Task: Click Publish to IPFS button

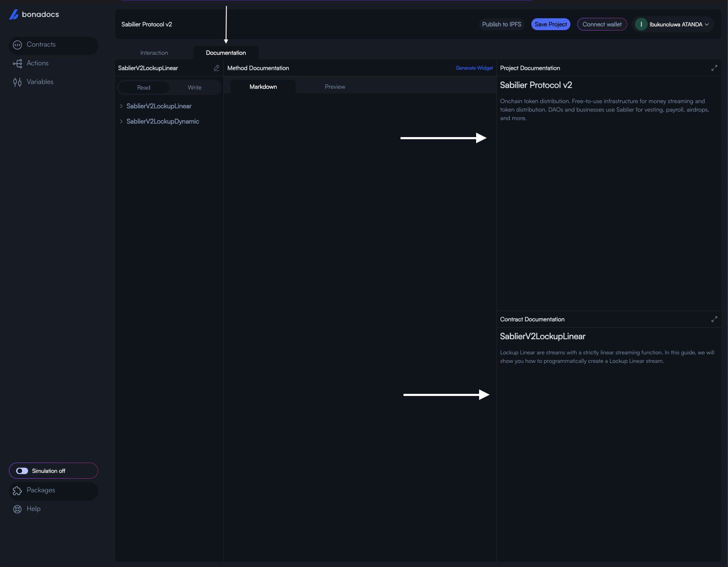Action: 502,24
